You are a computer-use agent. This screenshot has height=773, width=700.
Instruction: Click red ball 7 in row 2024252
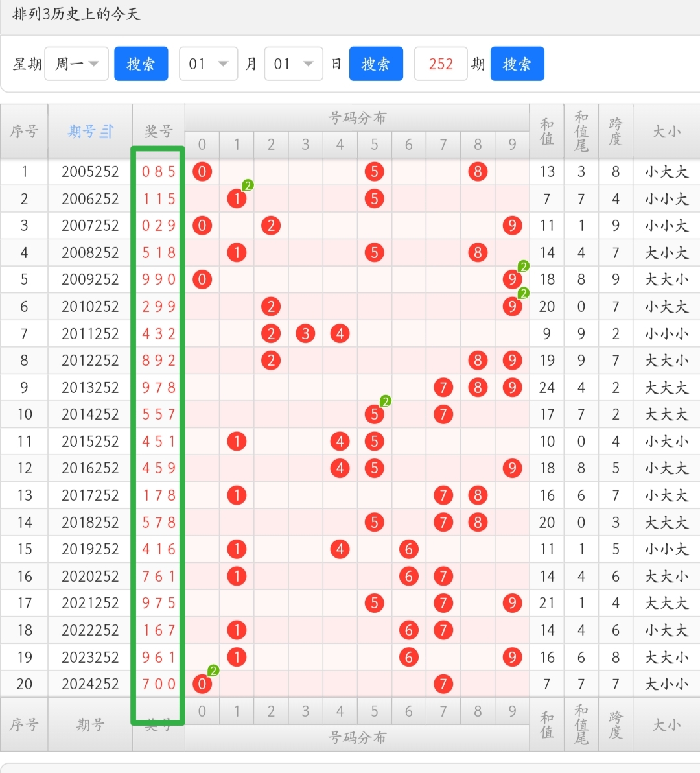(443, 684)
